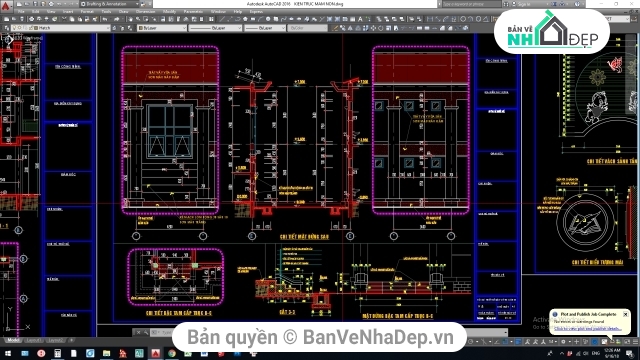Click New drawing icon in Standard toolbar
The height and width of the screenshot is (360, 640).
coord(7,19)
